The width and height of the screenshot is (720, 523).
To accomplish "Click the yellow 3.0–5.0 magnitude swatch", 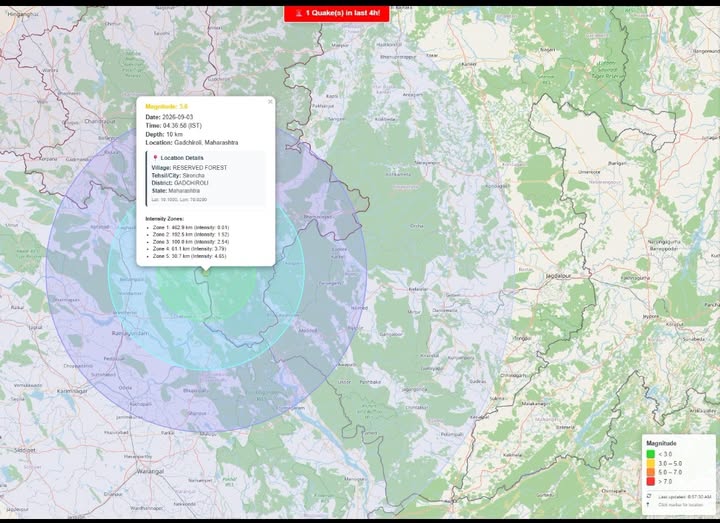I will point(650,463).
